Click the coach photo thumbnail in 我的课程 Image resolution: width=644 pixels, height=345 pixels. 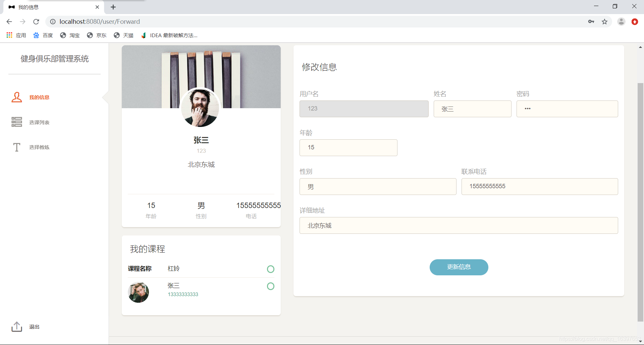point(139,292)
